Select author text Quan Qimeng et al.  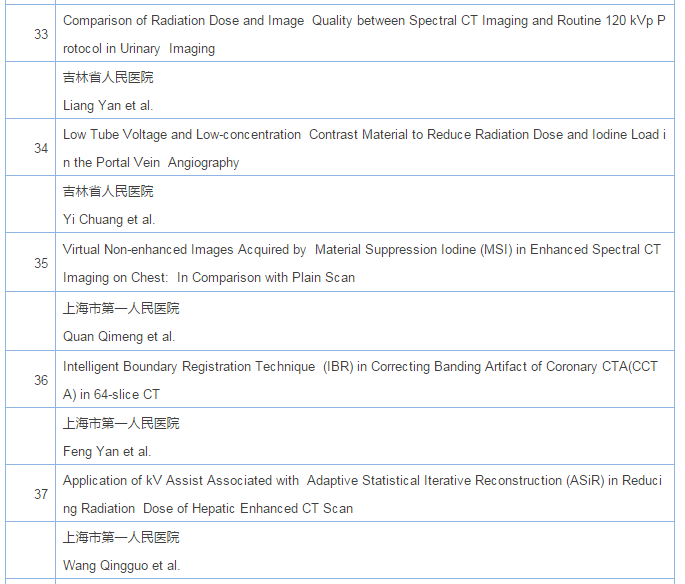(x=119, y=336)
